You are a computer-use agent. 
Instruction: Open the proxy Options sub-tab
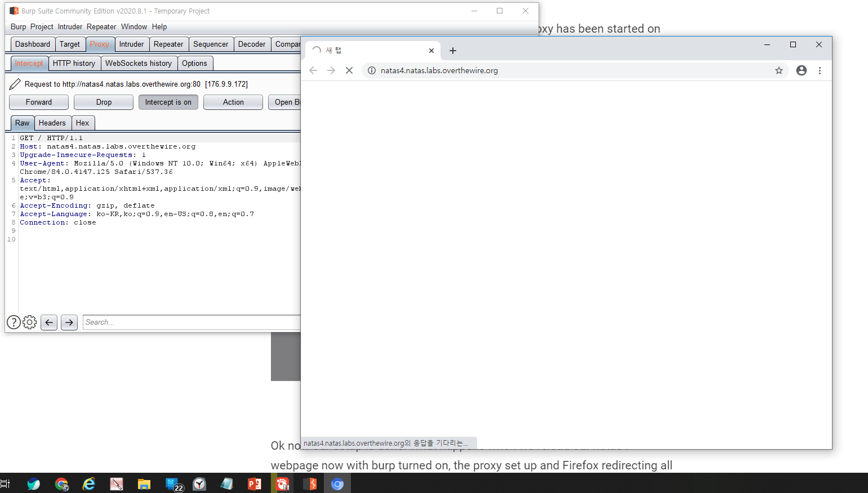(x=194, y=64)
